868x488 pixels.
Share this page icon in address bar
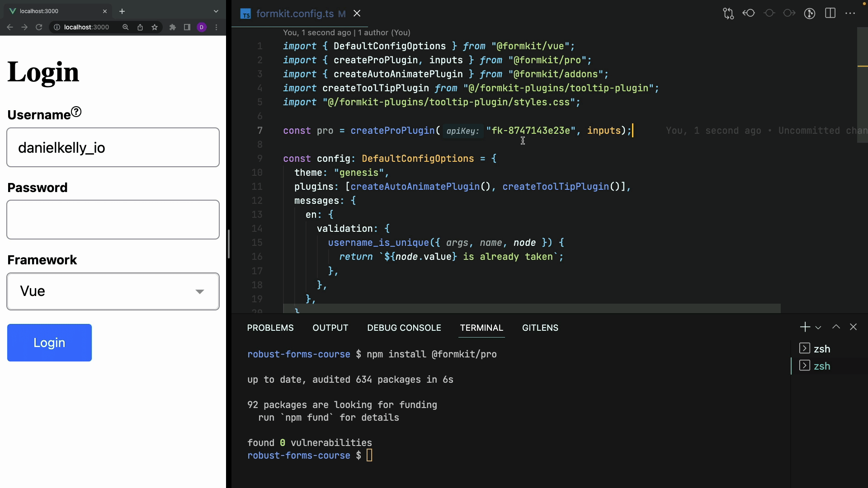(140, 27)
